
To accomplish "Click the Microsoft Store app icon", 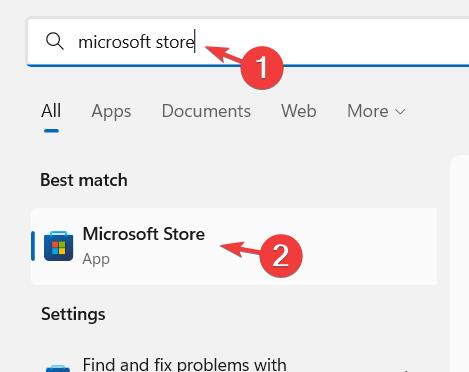I will coord(59,246).
